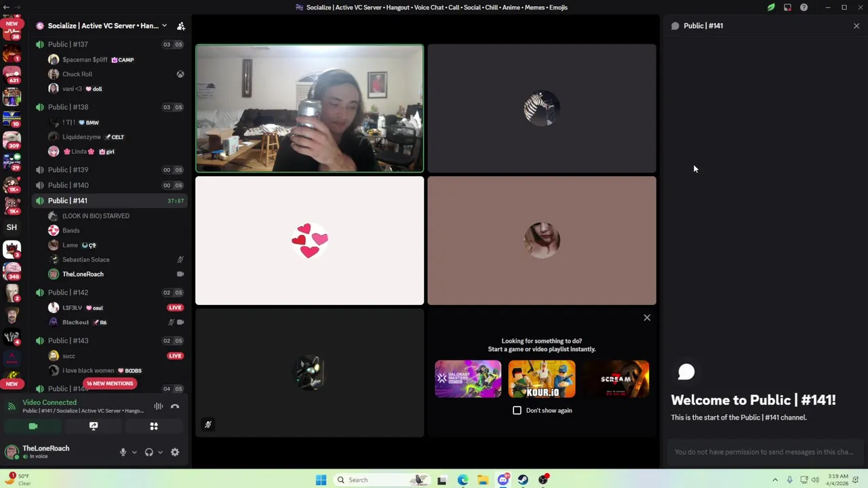Viewport: 868px width, 488px height.
Task: Open Steam from taskbar
Action: coord(523,480)
